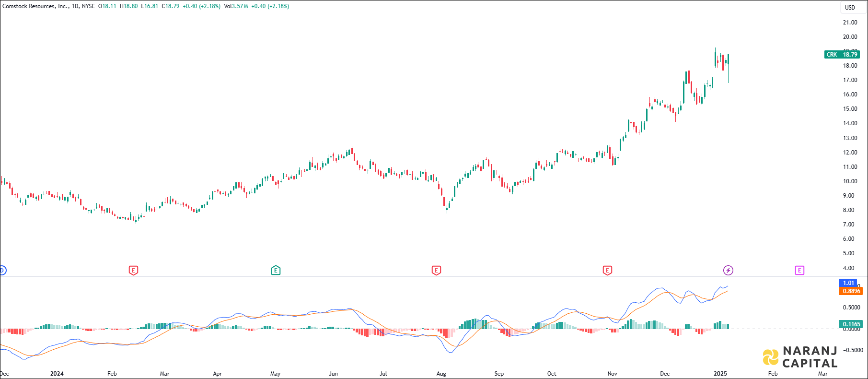
Task: Click the 0.5000 MACD scale label
Action: pyautogui.click(x=852, y=308)
